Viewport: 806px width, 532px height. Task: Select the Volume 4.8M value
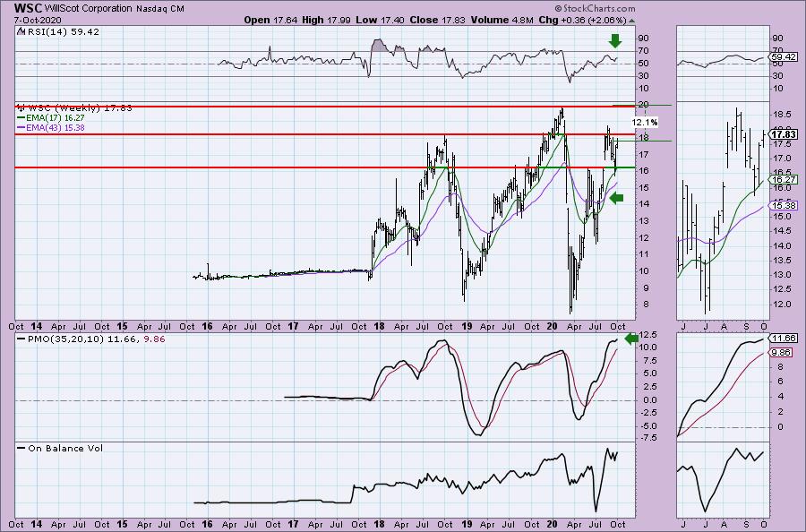(502, 20)
